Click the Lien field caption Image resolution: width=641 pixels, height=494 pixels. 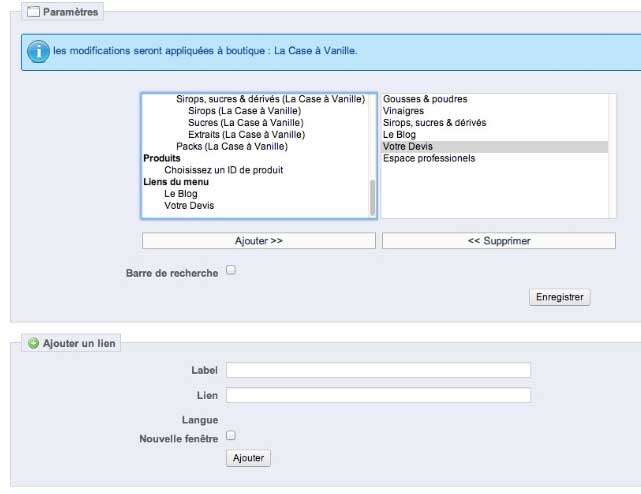[207, 395]
